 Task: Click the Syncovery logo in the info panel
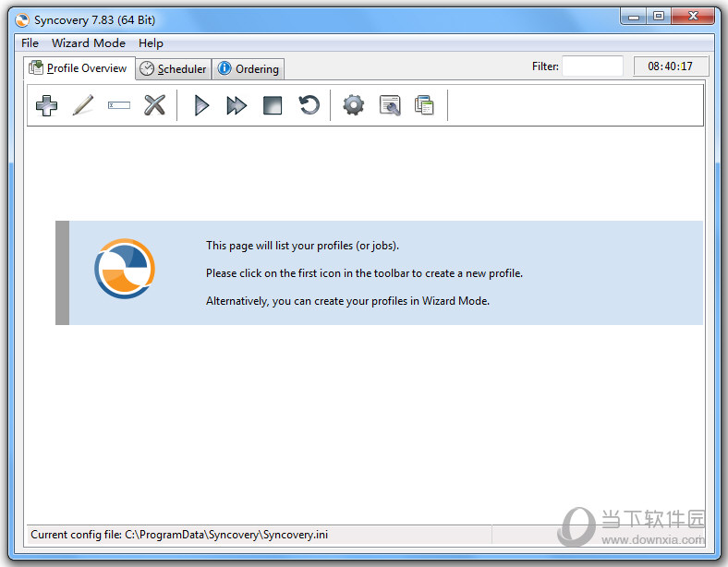(x=125, y=269)
